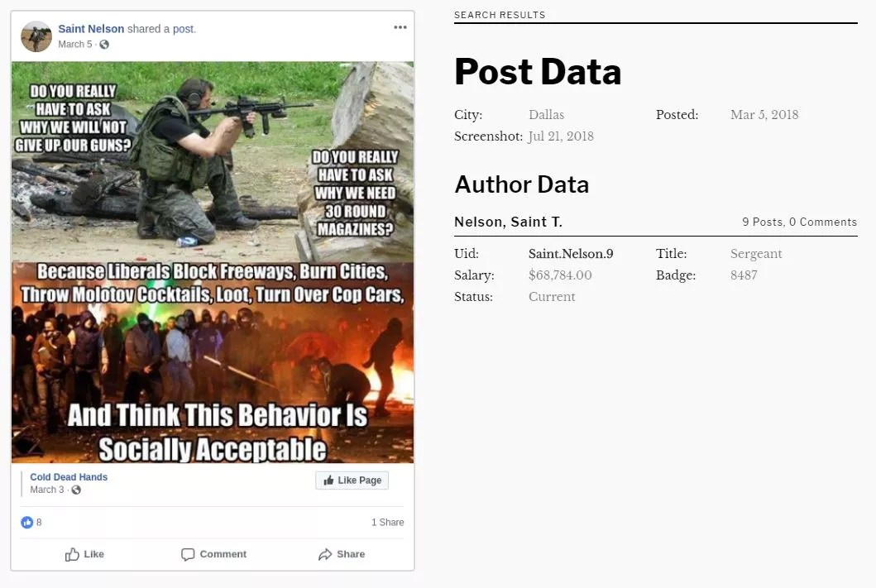The height and width of the screenshot is (588, 876).
Task: Click the March 5 post timestamp
Action: click(75, 45)
